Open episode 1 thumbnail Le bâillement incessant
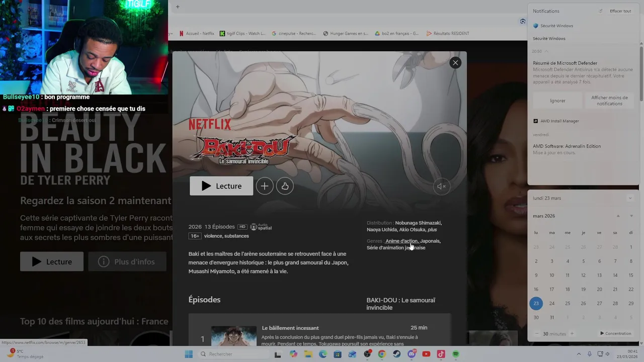Screen dimensions: 644x362 [x=234, y=336]
